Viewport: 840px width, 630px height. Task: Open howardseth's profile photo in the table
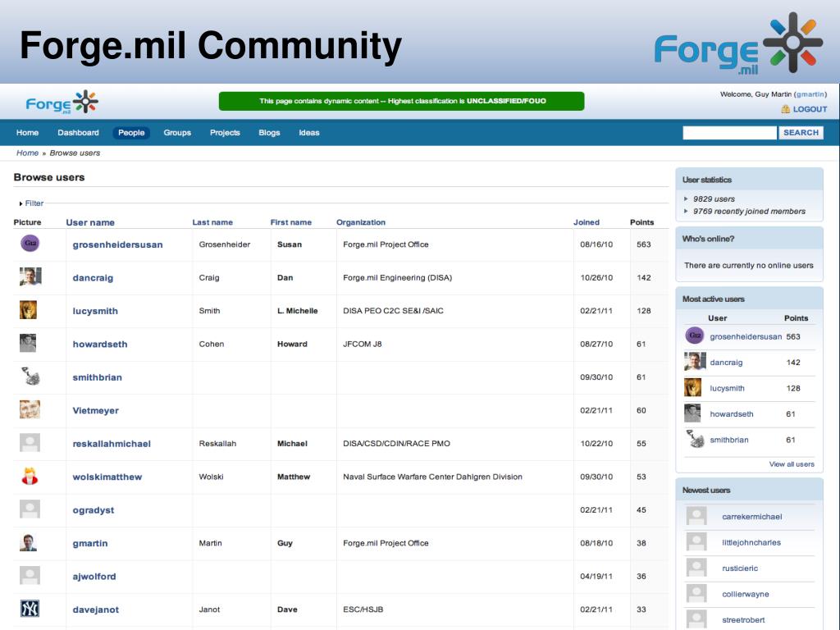28,344
